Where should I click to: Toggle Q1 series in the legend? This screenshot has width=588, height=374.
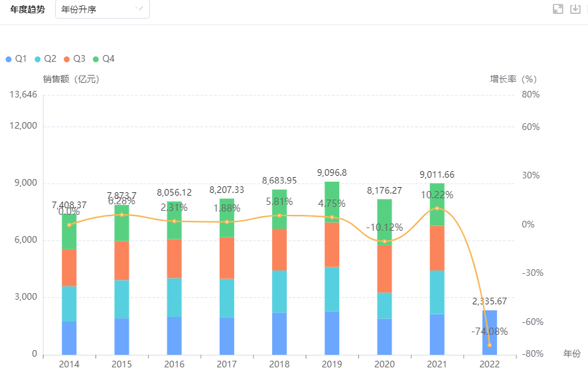click(17, 59)
